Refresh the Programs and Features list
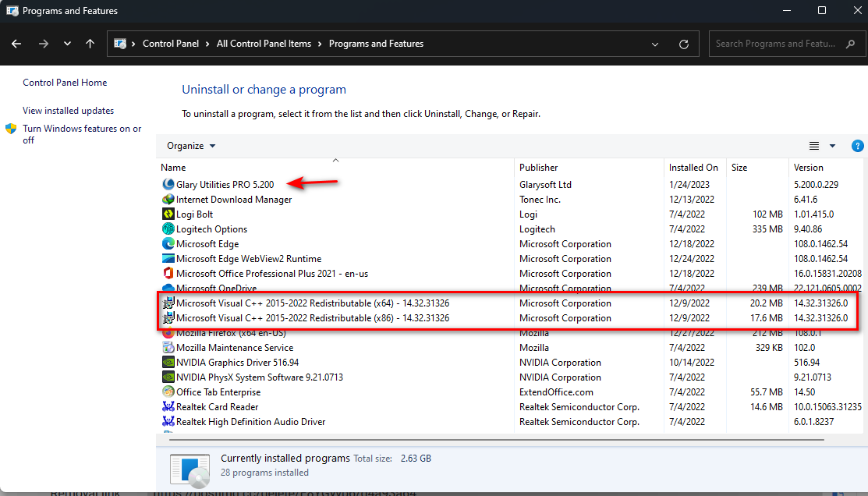Screen dimensions: 868x496 684,44
